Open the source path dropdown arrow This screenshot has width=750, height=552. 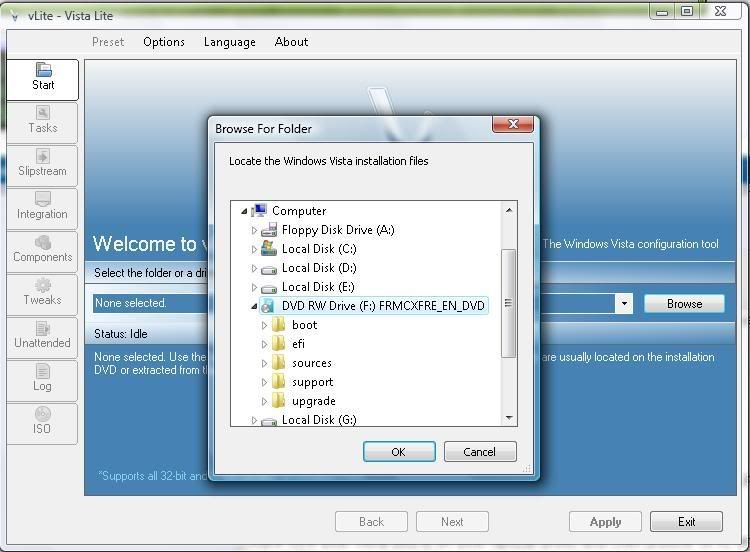tap(624, 304)
